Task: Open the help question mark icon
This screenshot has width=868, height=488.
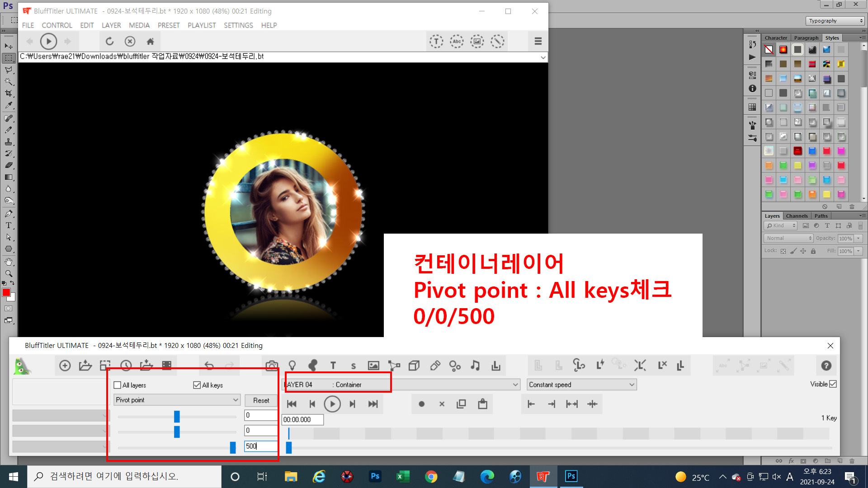Action: (x=826, y=366)
